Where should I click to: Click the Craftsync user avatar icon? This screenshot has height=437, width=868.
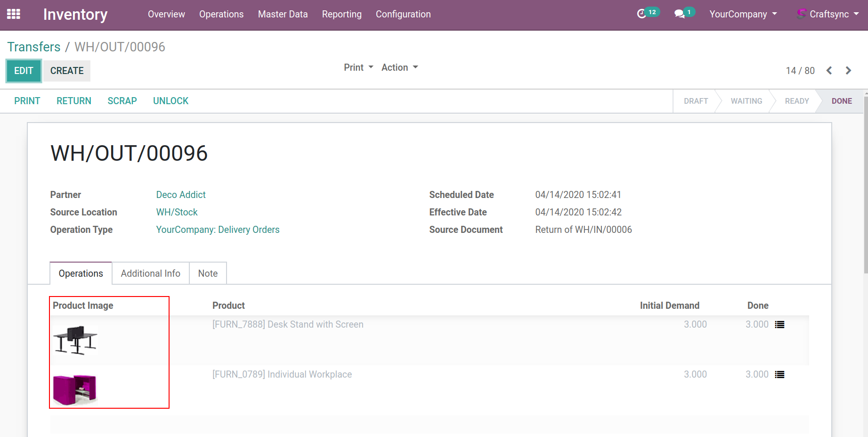(x=801, y=14)
